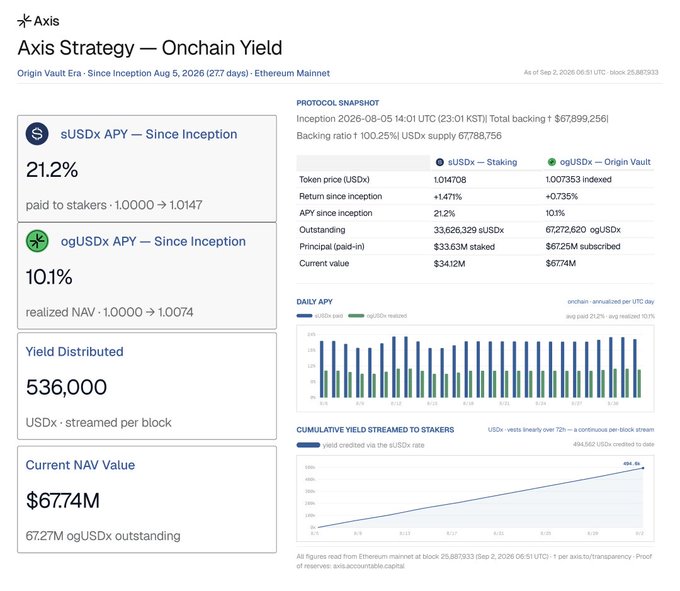
Task: Click the '$67.25M subscribed' principal cell
Action: pos(583,247)
